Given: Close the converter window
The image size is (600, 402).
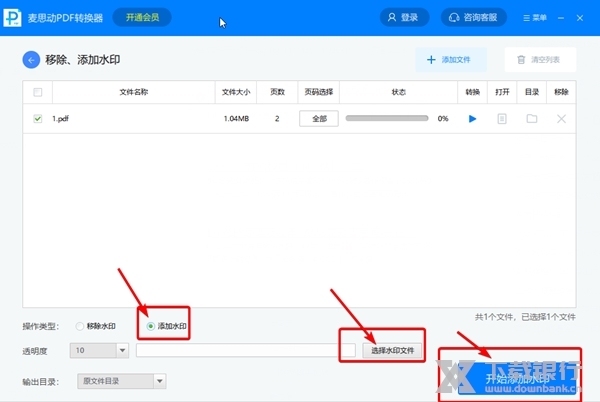Looking at the screenshot, I should (x=580, y=18).
